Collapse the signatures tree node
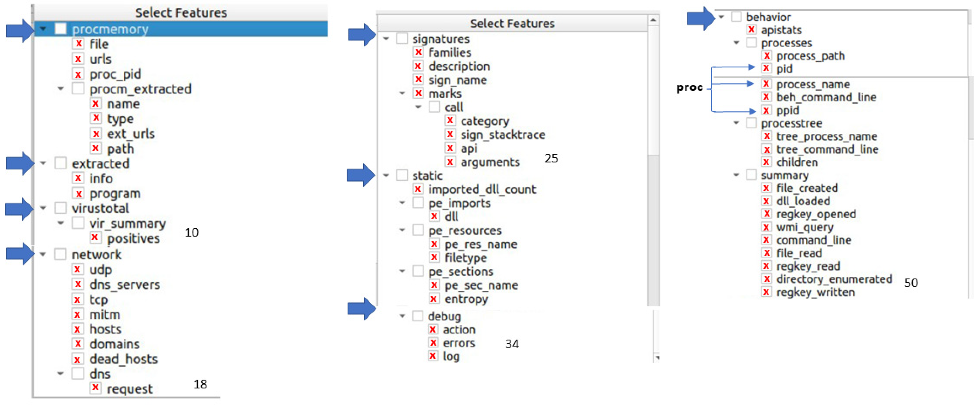980x405 pixels. (387, 38)
